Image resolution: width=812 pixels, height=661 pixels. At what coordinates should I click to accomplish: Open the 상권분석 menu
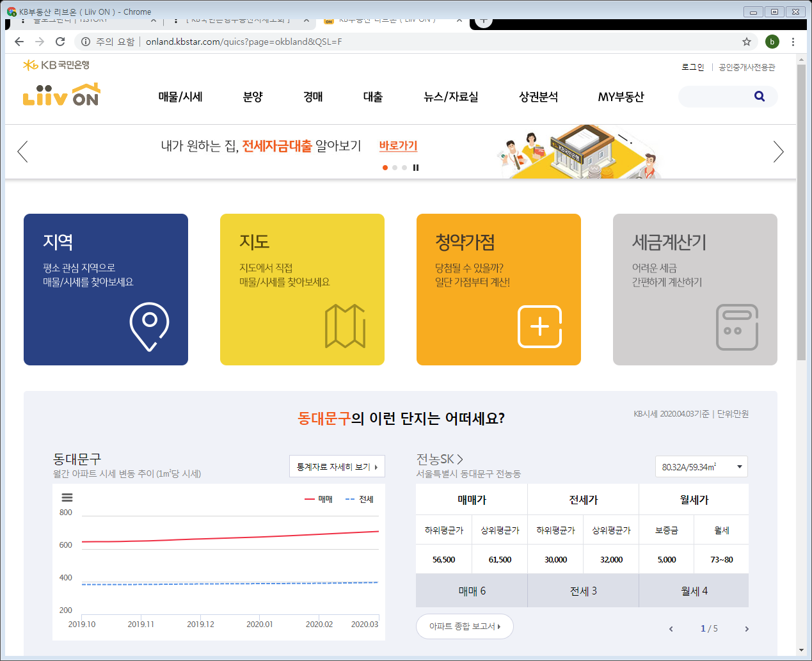tap(538, 97)
